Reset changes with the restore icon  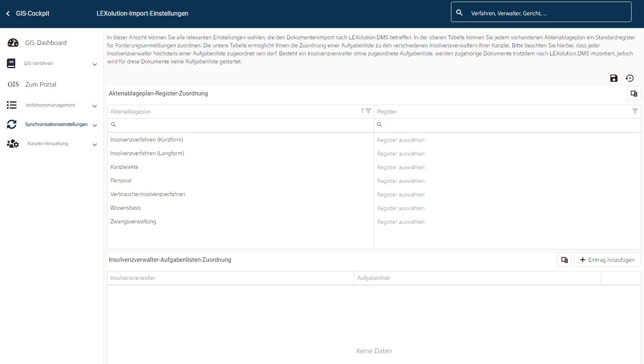pos(630,78)
